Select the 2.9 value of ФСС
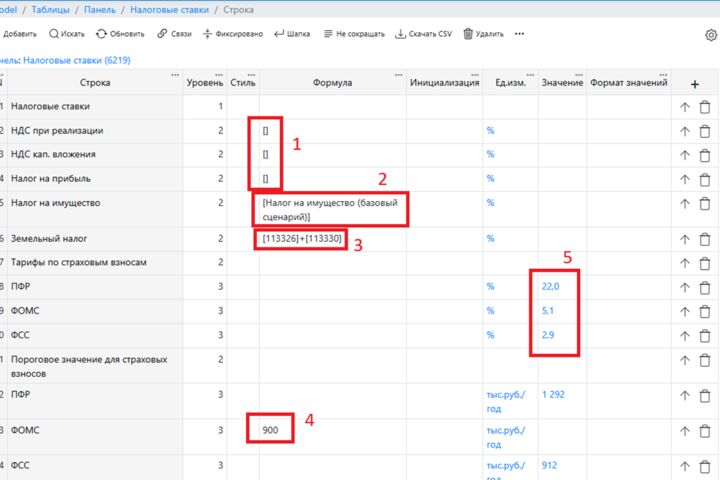 pos(547,335)
